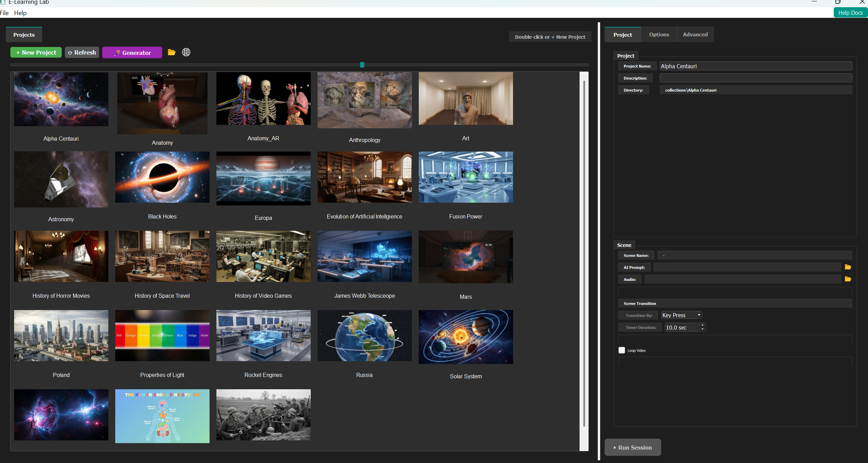Select the Black Holes project thumbnail
868x463 pixels.
162,177
